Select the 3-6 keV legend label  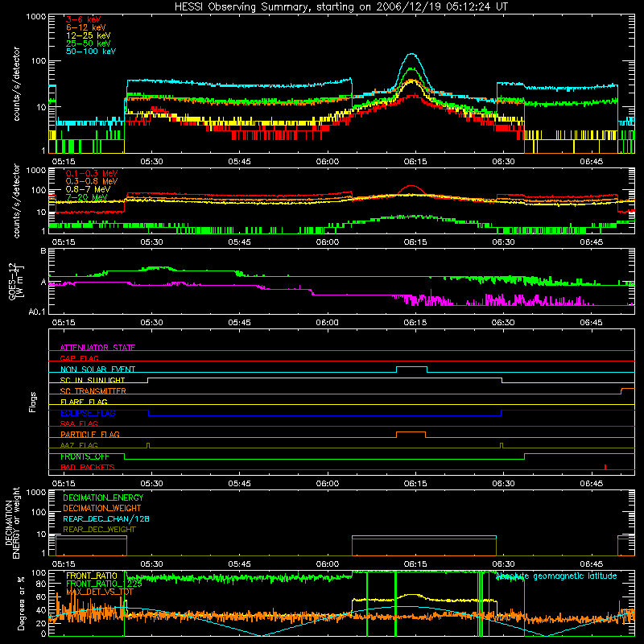pyautogui.click(x=84, y=19)
